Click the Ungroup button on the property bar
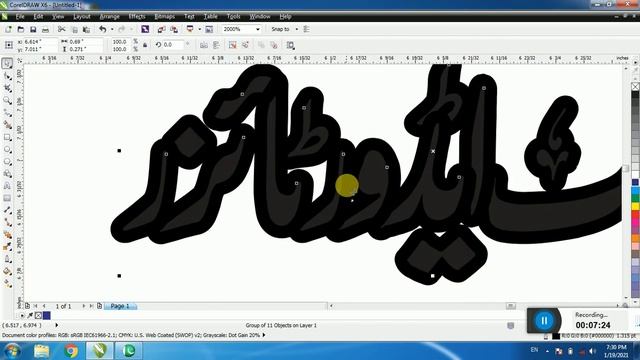 tap(232, 45)
